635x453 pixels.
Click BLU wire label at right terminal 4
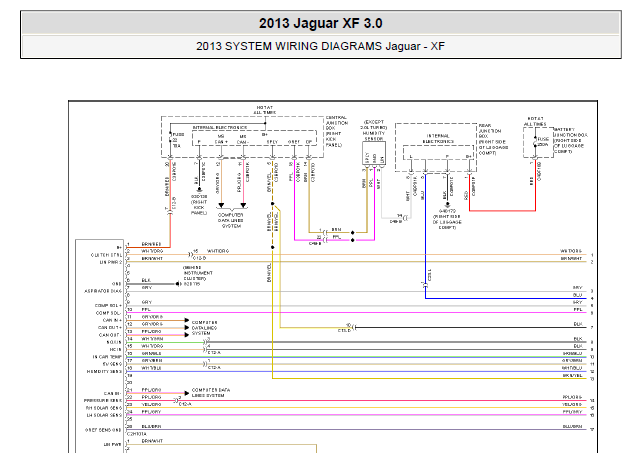tap(577, 296)
